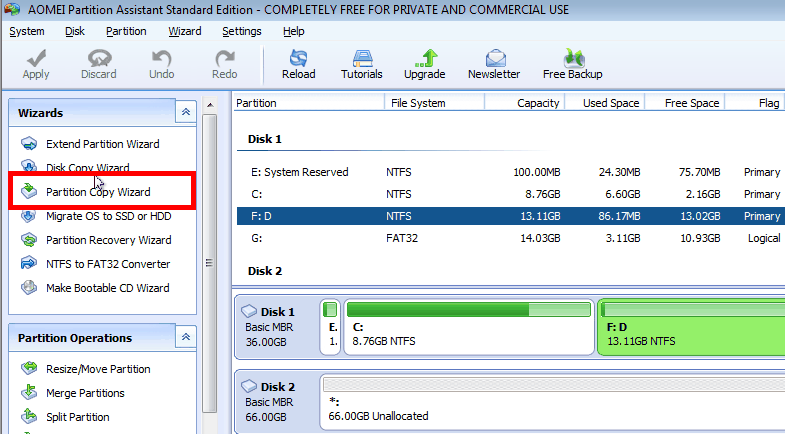Click the AOMEI app icon in title bar

[x=12, y=9]
